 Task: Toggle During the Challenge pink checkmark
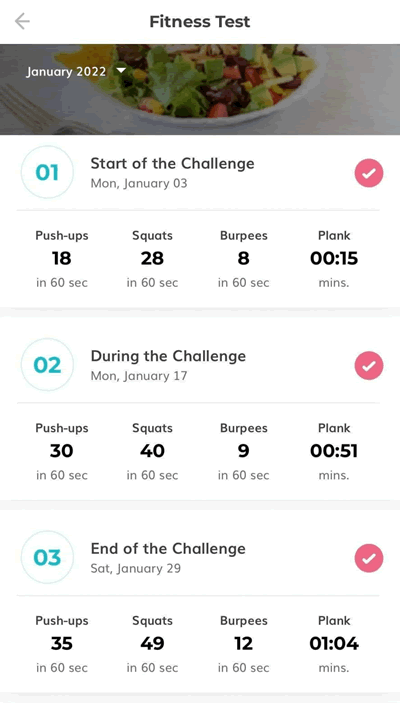pos(369,365)
